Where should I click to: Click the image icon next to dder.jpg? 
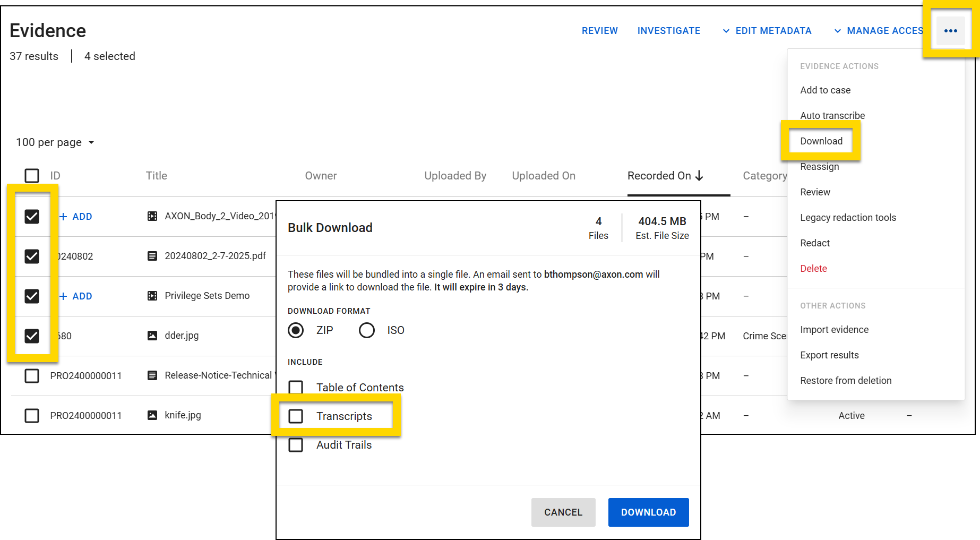pos(152,336)
